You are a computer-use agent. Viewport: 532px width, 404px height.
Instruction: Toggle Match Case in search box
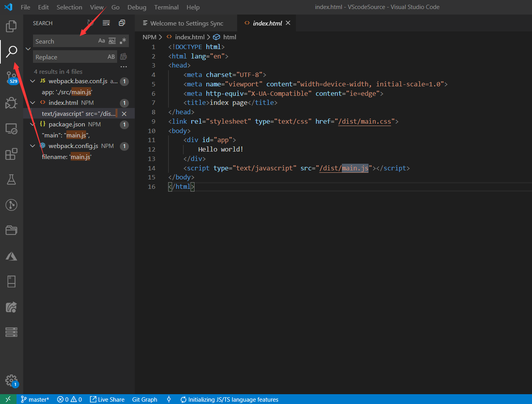point(101,41)
